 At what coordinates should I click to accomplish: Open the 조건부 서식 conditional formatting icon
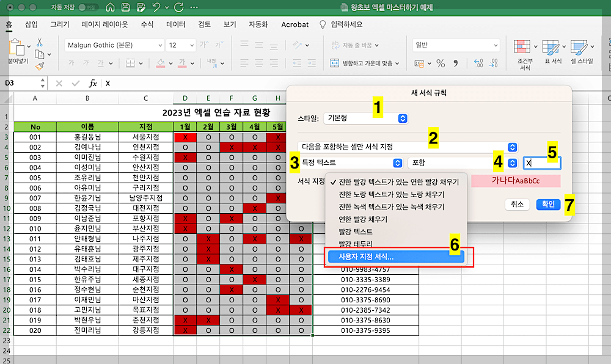(x=524, y=48)
